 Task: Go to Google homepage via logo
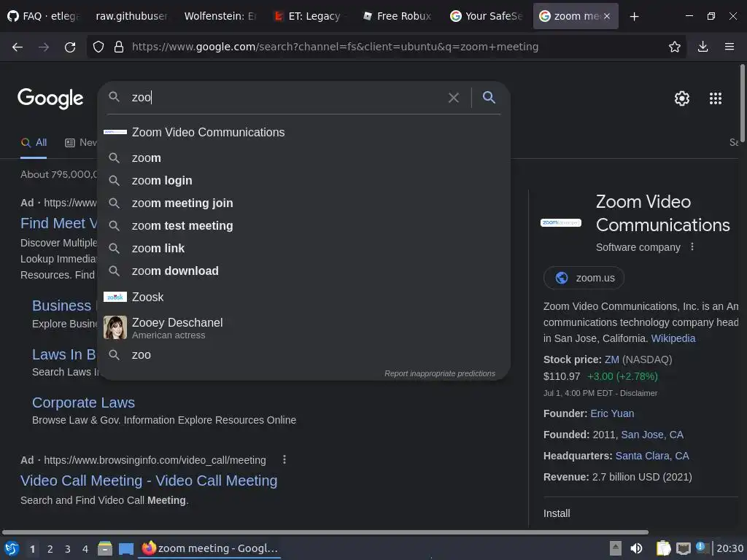tap(50, 98)
